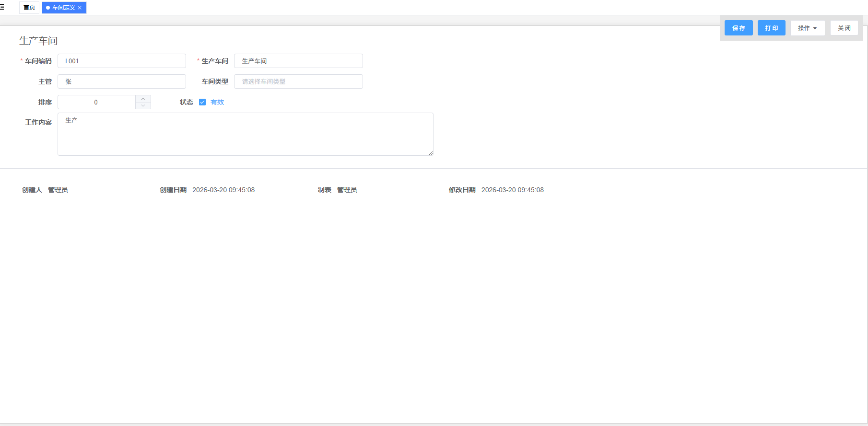Increase 排序 value with the up arrow
Screen dimensions: 868x426
click(143, 99)
